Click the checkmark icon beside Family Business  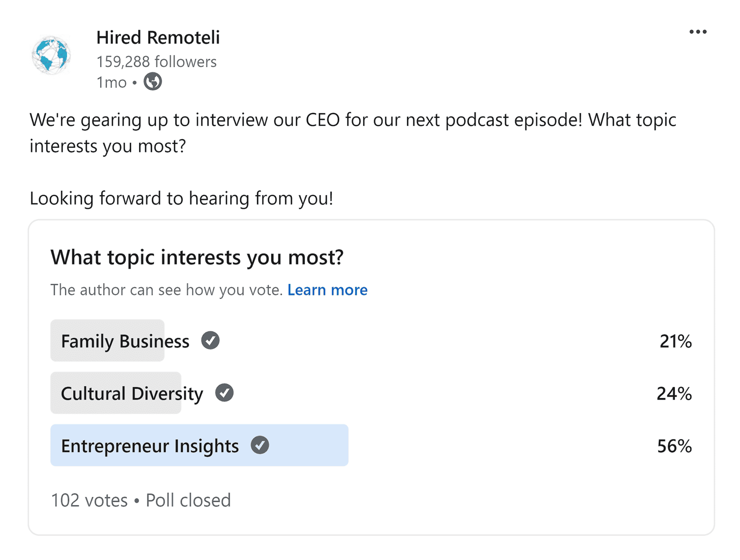point(210,341)
